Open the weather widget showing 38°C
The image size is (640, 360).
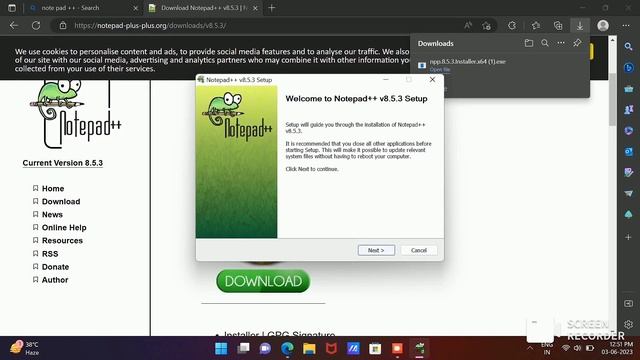(x=24, y=348)
